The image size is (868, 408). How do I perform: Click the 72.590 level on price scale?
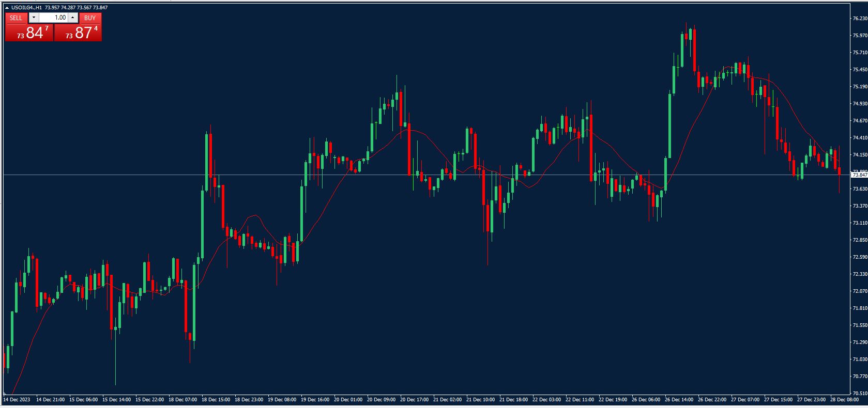coord(859,257)
